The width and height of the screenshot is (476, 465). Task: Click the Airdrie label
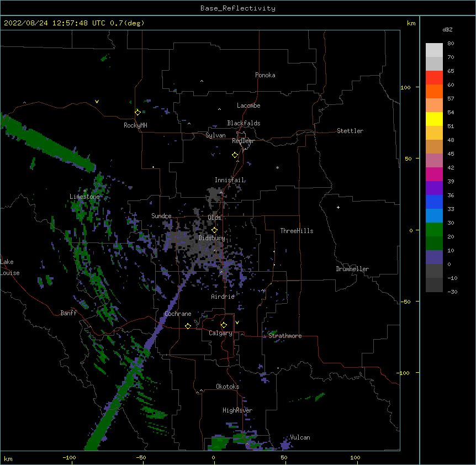coord(223,297)
